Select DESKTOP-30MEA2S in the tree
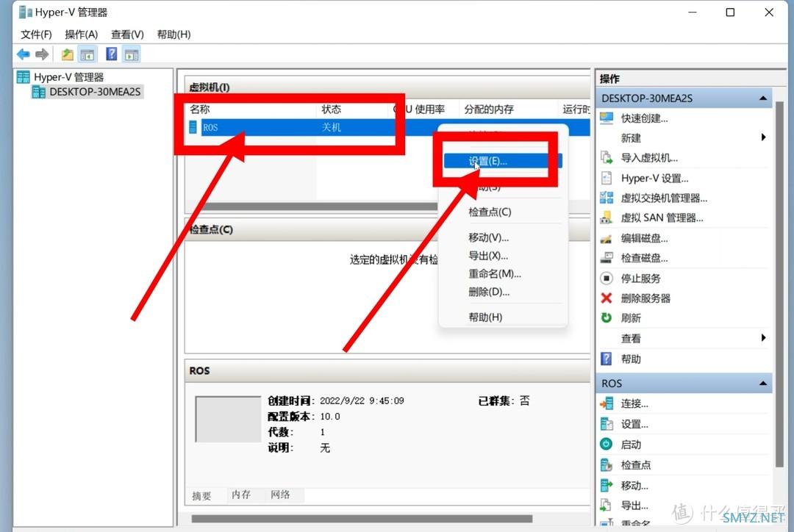Screen dimensions: 794x532 95,92
